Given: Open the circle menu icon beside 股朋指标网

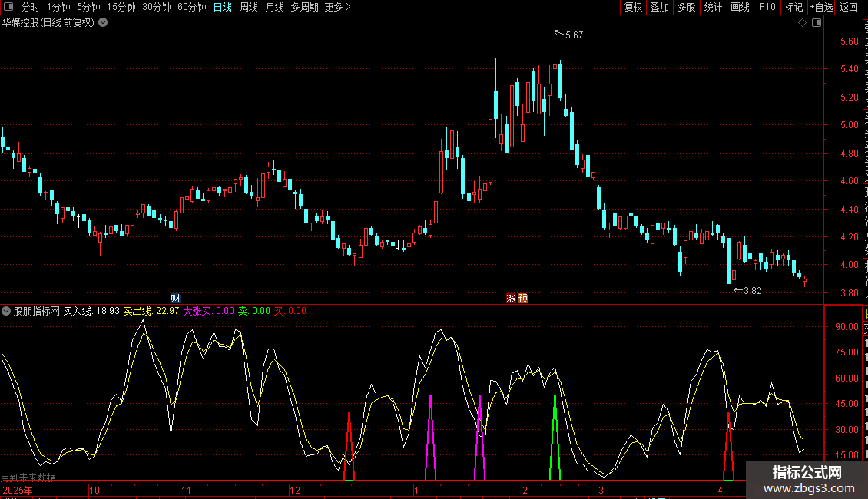Looking at the screenshot, I should click(6, 311).
